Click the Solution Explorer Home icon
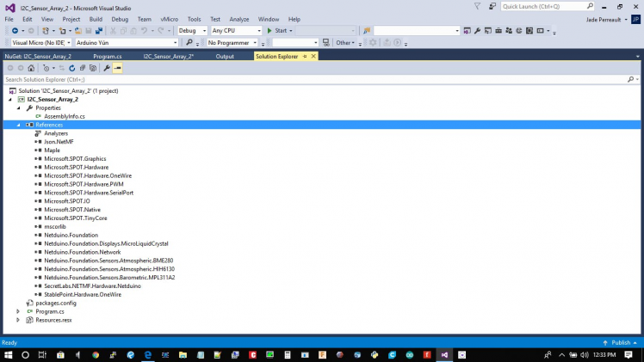This screenshot has width=644, height=362. coord(31,68)
